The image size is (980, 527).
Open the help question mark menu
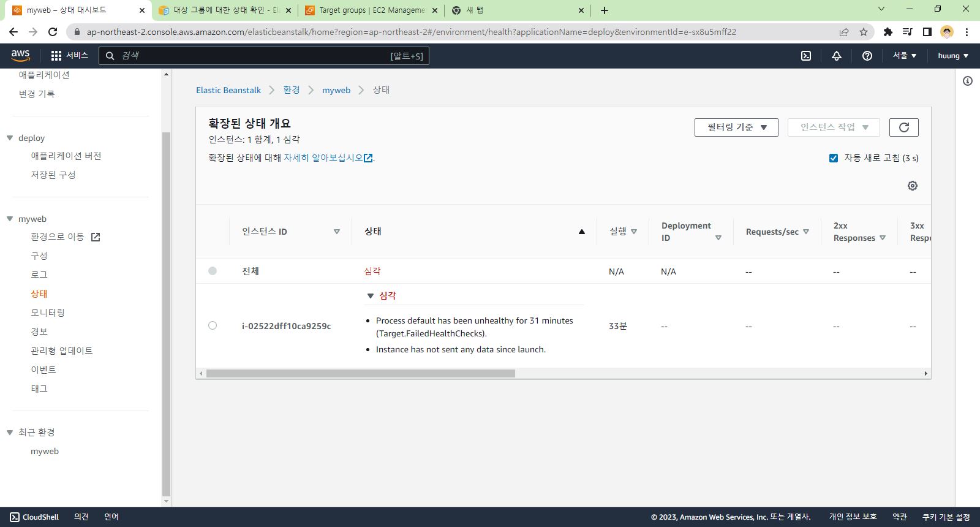tap(867, 56)
